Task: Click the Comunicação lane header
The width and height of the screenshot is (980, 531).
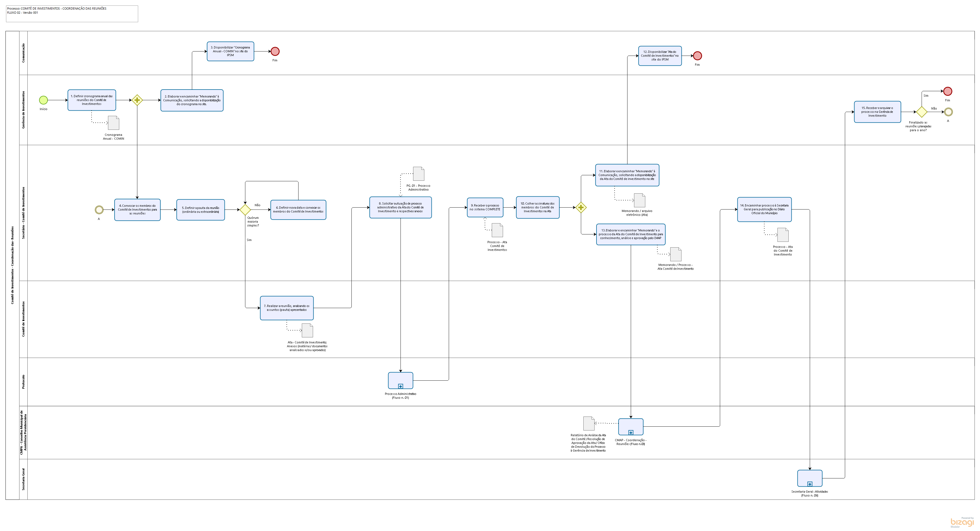Action: [23, 53]
